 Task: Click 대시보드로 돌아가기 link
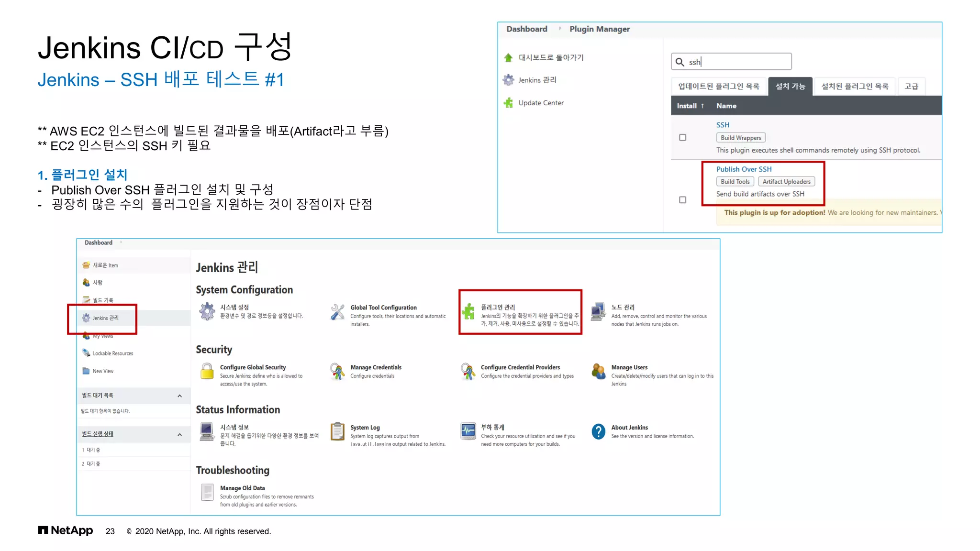tap(551, 57)
